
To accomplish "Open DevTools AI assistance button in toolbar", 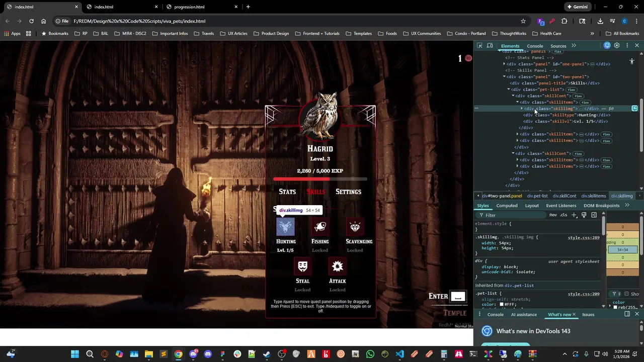I will tap(607, 46).
